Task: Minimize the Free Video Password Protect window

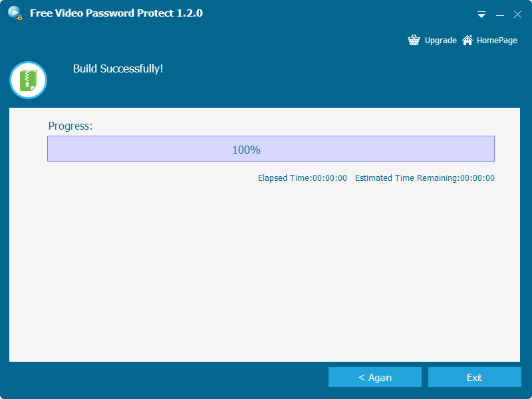Action: click(x=499, y=15)
